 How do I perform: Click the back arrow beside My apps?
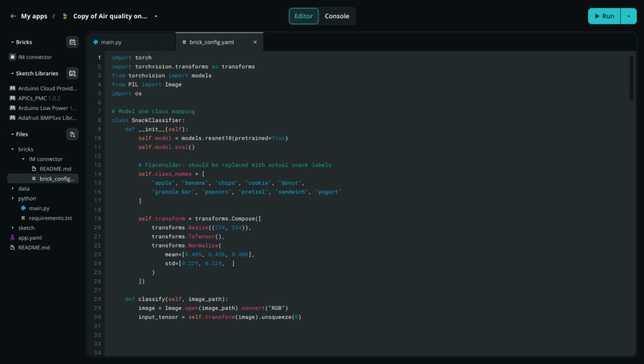pos(13,16)
